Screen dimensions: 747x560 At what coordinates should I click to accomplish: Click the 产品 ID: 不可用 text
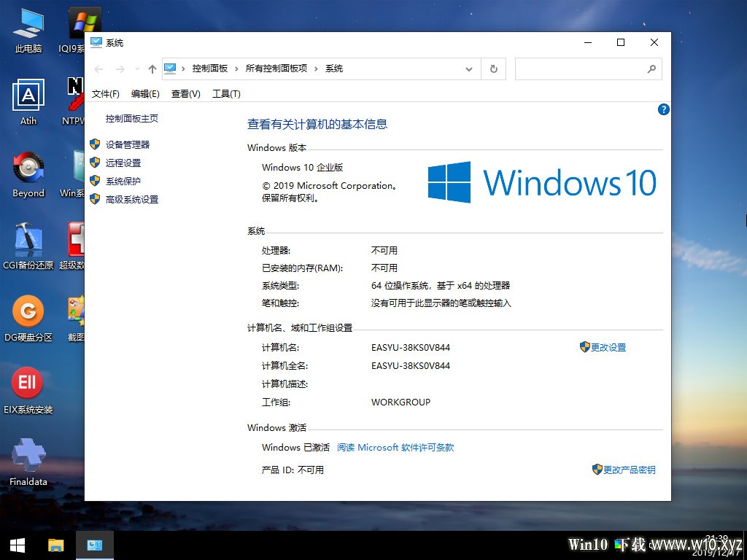pos(293,470)
